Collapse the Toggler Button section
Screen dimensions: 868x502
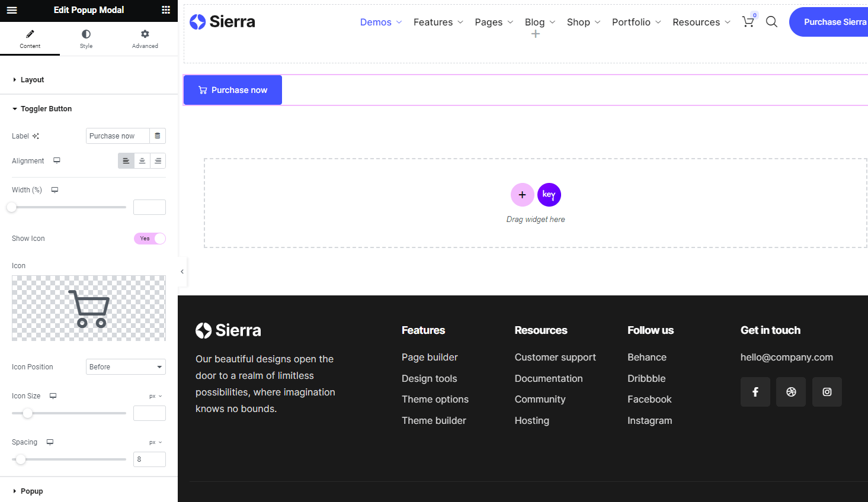89,109
